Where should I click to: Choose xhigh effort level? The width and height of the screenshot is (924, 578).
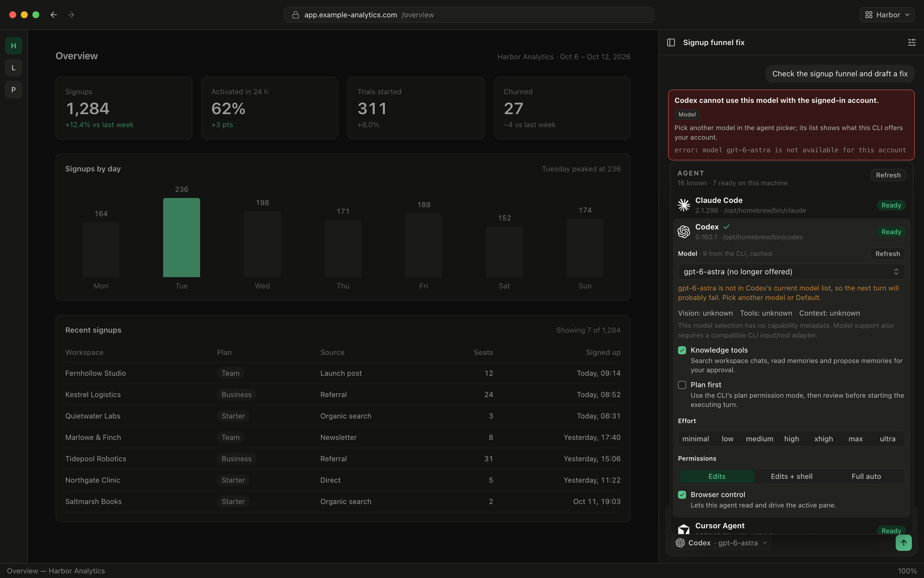click(823, 439)
